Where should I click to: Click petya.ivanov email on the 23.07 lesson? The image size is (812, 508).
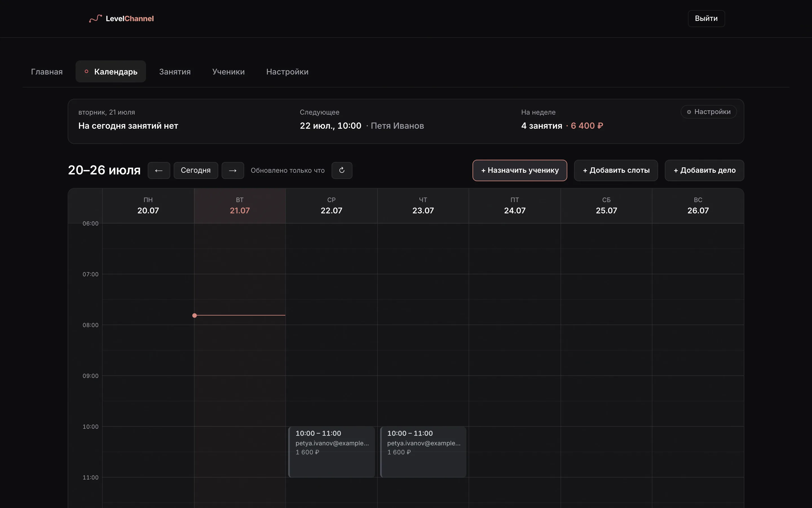click(424, 443)
